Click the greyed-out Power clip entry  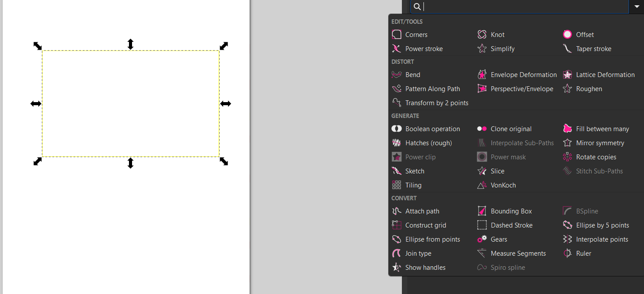coord(414,157)
